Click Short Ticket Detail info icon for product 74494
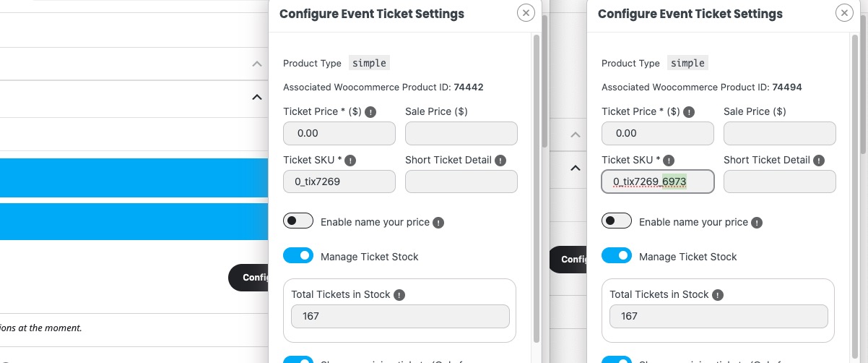This screenshot has width=868, height=363. click(x=819, y=161)
